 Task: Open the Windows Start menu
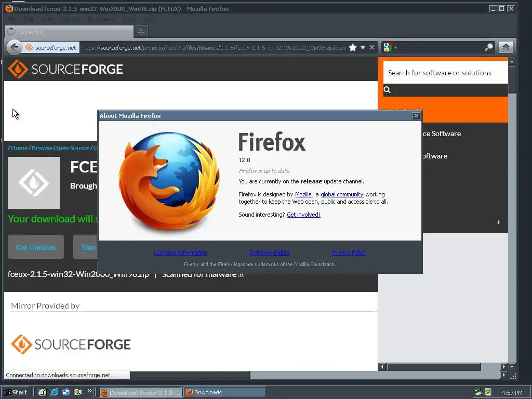(x=16, y=392)
